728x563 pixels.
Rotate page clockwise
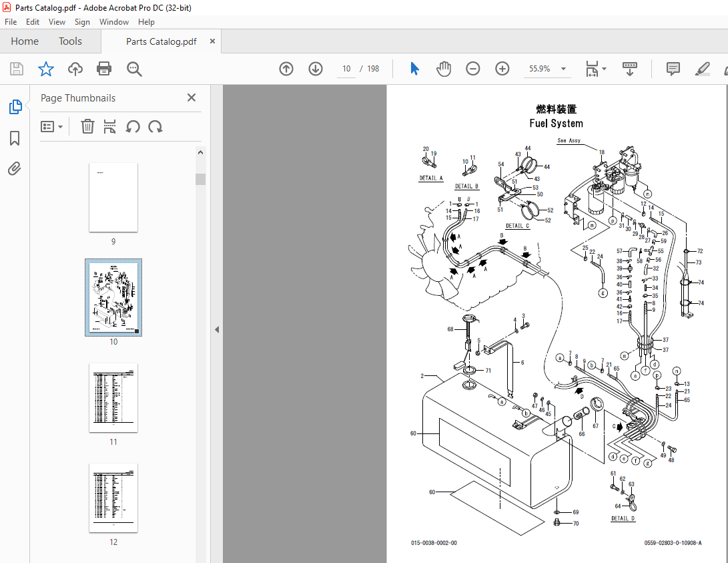tap(155, 126)
